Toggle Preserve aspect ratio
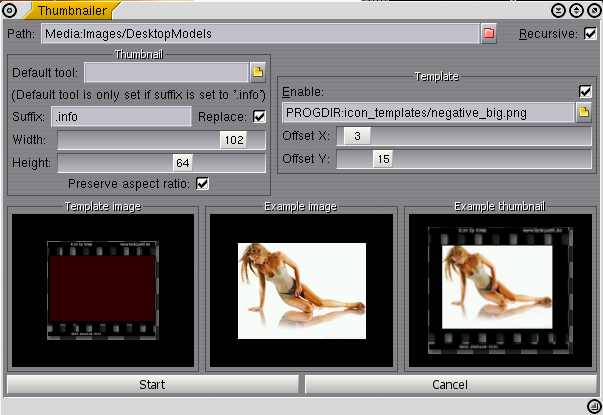 (203, 183)
